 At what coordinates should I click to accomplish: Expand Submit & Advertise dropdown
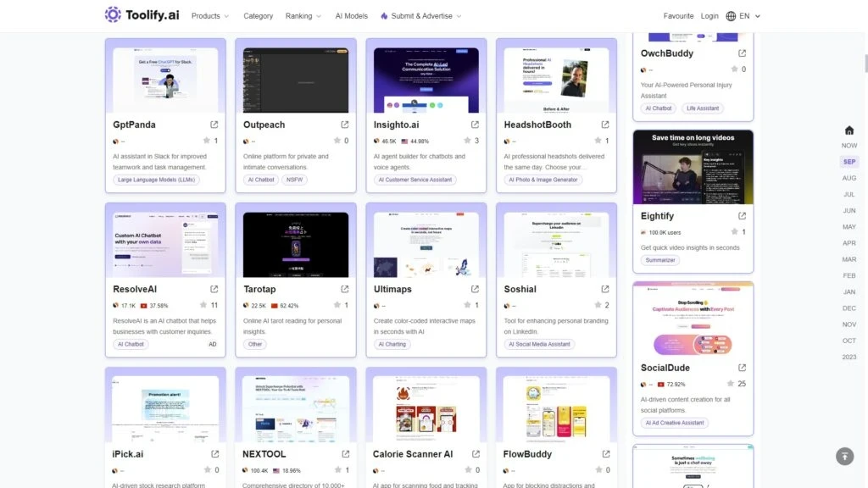point(420,16)
